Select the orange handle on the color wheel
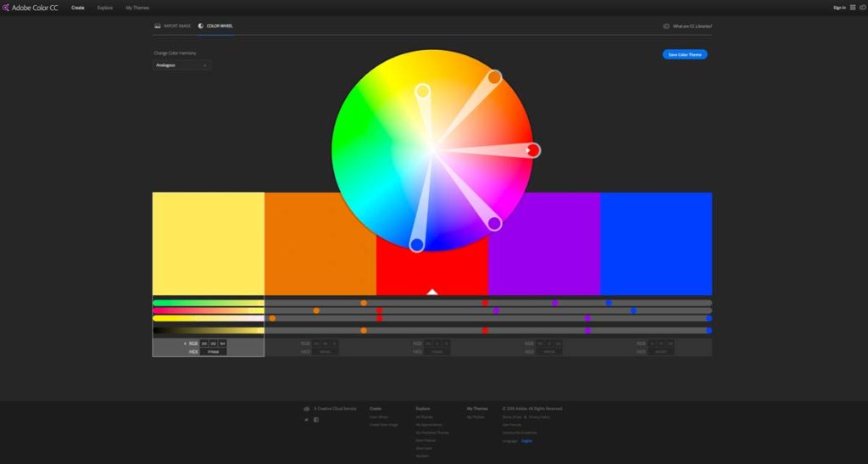 (x=494, y=77)
